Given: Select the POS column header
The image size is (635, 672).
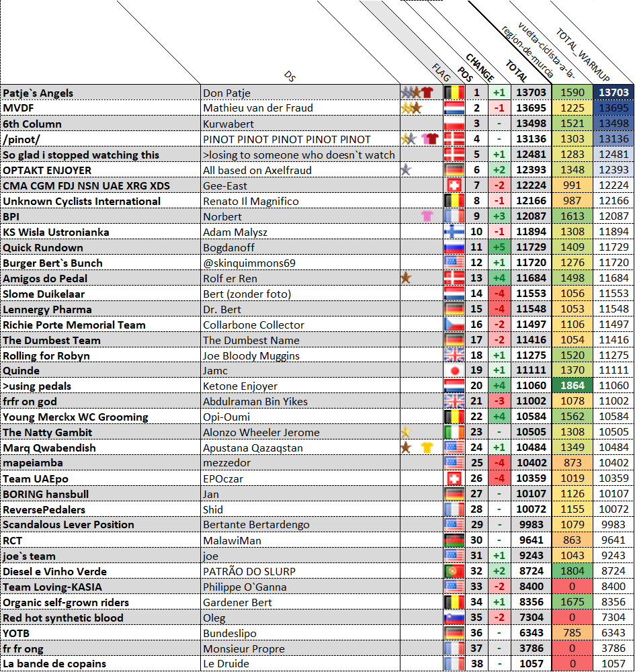Looking at the screenshot, I should tap(465, 74).
